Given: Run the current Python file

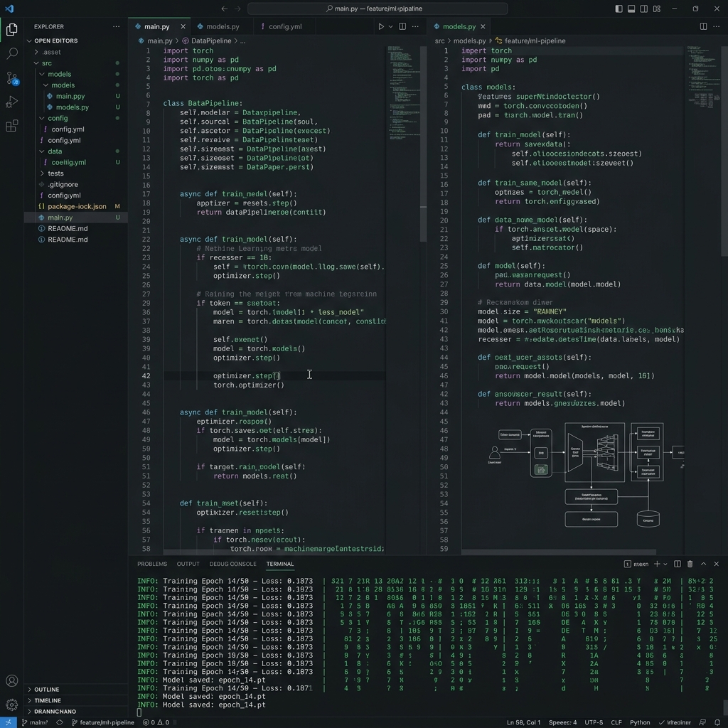Looking at the screenshot, I should [x=381, y=26].
